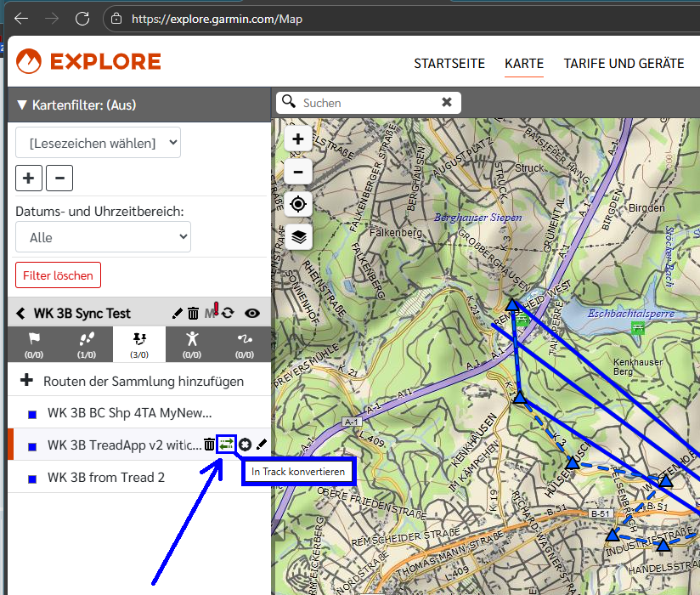The height and width of the screenshot is (595, 700).
Task: Add a bookmark with plus button
Action: (29, 178)
